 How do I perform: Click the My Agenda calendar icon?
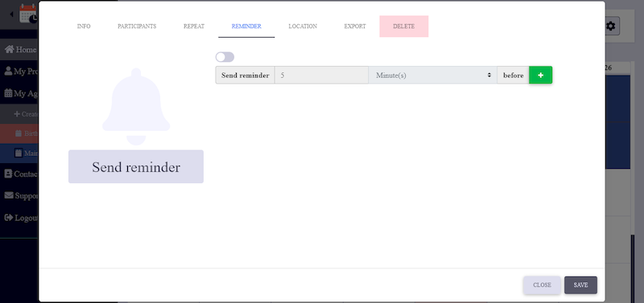click(x=8, y=93)
